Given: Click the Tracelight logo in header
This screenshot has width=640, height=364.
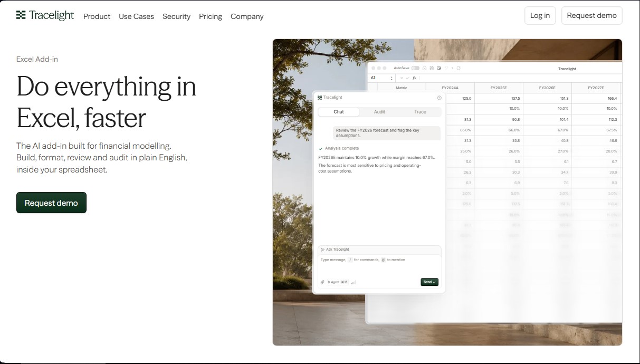Looking at the screenshot, I should 45,15.
